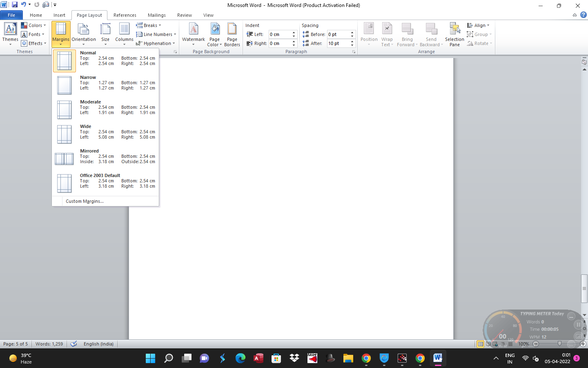Open the Windows Start menu
Viewport: 588px width, 368px height.
pos(150,358)
